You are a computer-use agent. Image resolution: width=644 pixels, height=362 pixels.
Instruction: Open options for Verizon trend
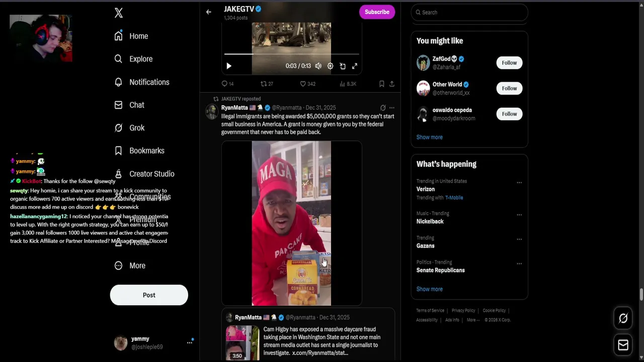tap(519, 183)
